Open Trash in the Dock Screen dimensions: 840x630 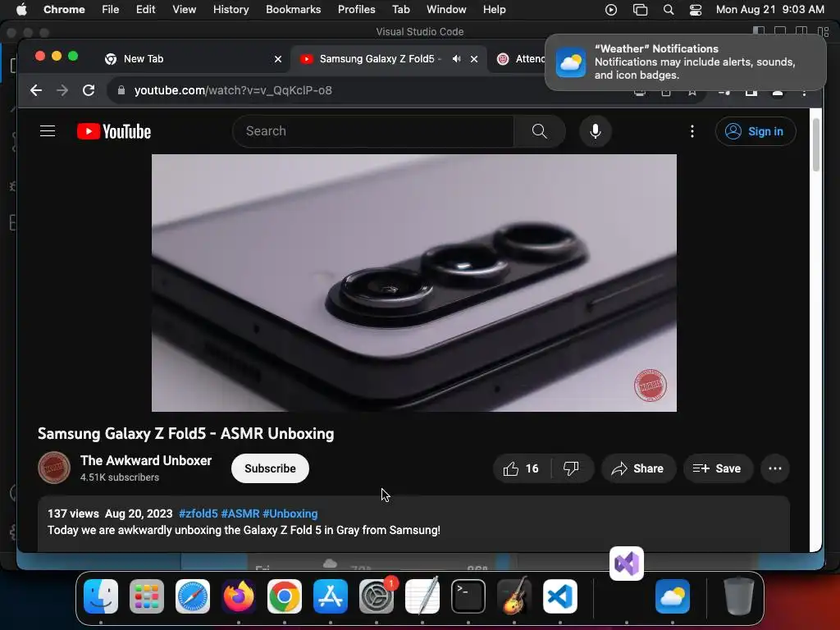coord(739,596)
